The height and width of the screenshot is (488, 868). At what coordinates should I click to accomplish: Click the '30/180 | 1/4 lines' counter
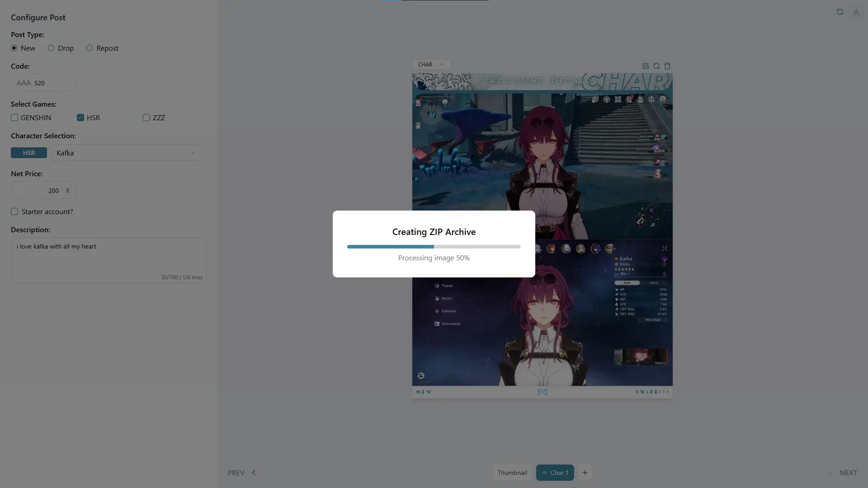[x=182, y=277]
